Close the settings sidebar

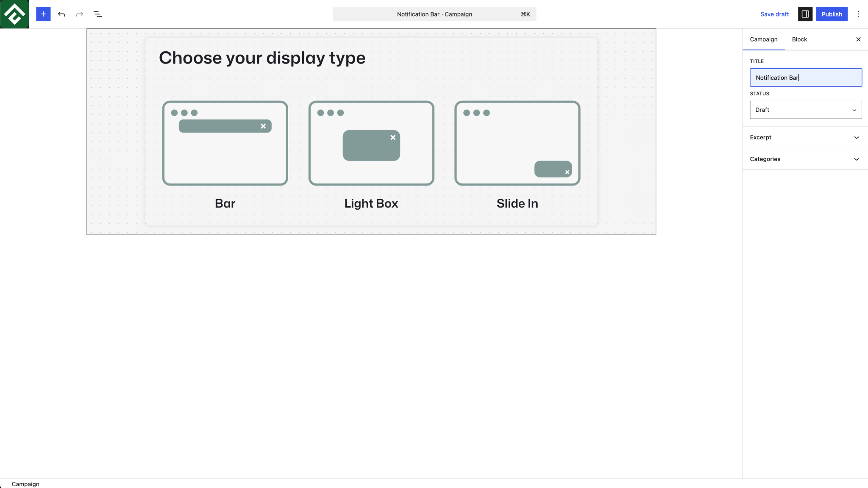[858, 39]
